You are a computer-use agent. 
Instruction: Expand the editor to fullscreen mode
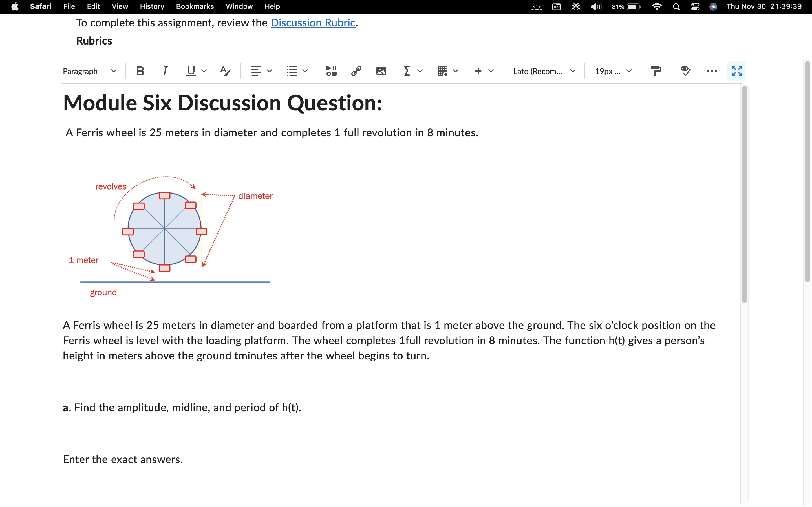[737, 71]
